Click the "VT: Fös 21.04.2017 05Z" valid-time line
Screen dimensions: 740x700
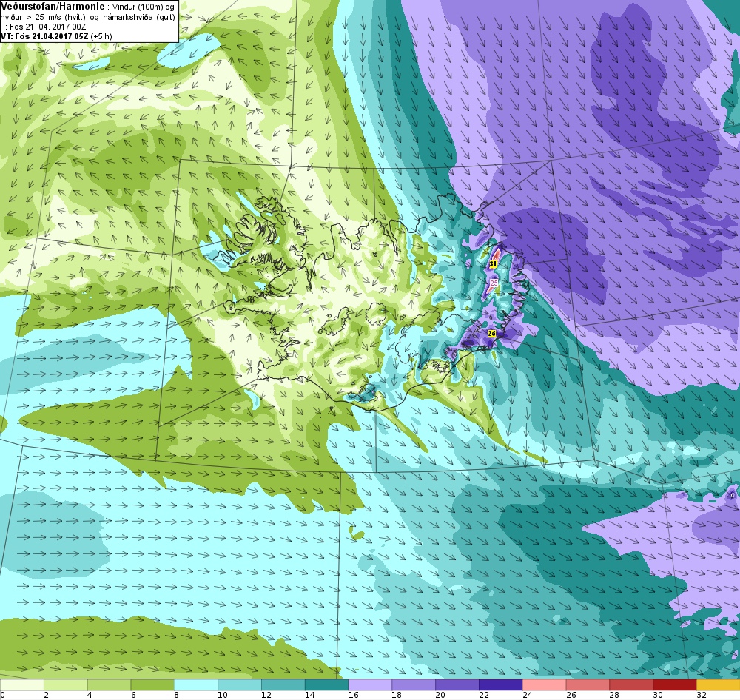[x=46, y=36]
